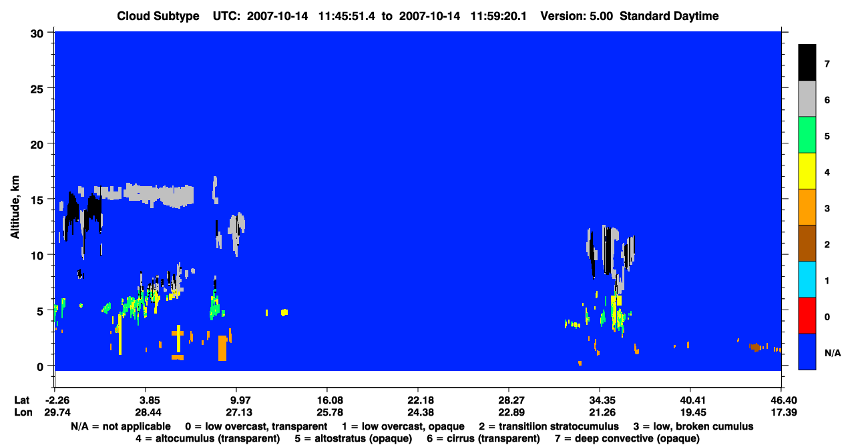Click latitude value 16.08
The height and width of the screenshot is (445, 868).
coord(327,400)
